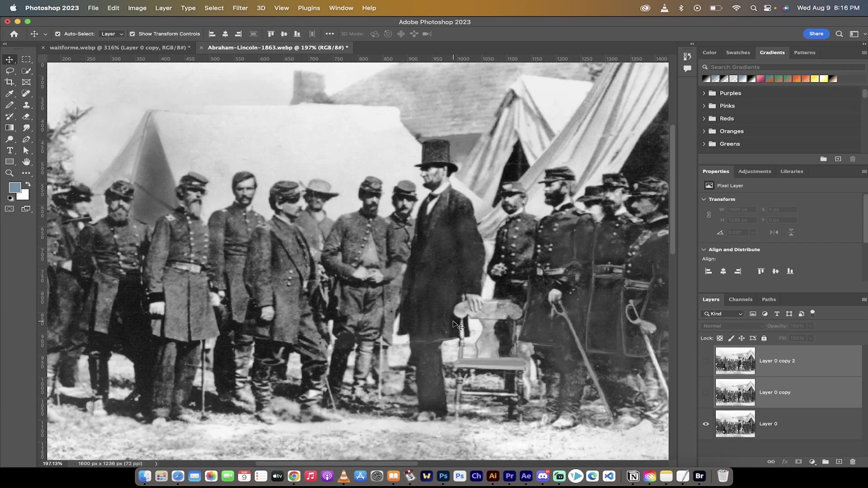Click the background color swatch
This screenshot has width=868, height=488.
point(24,196)
